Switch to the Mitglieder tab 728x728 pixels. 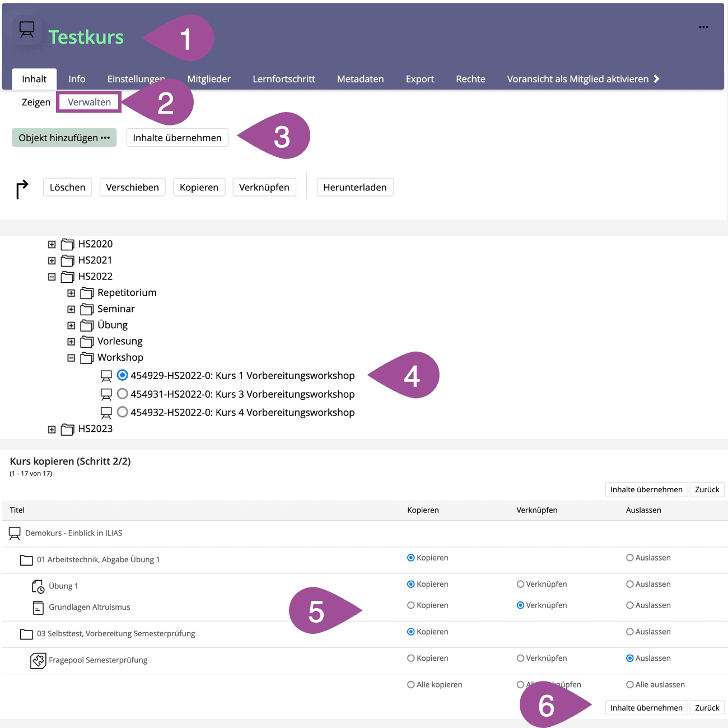point(209,79)
